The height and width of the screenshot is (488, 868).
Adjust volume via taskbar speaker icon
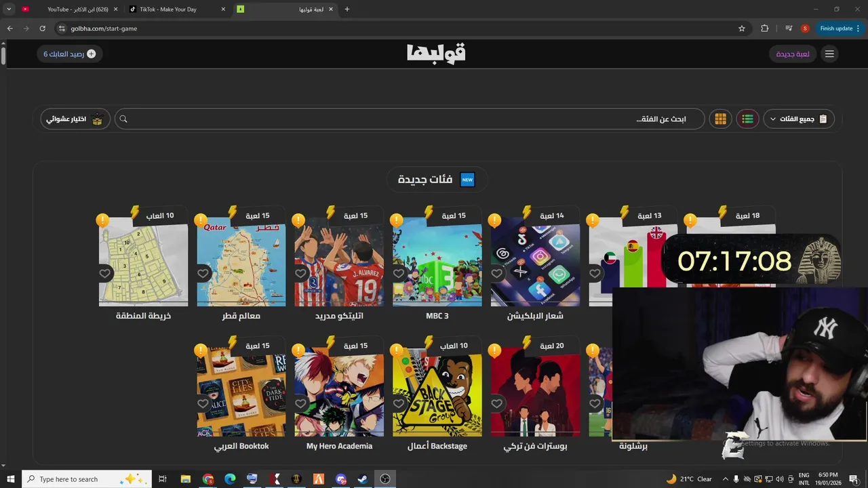click(x=779, y=479)
